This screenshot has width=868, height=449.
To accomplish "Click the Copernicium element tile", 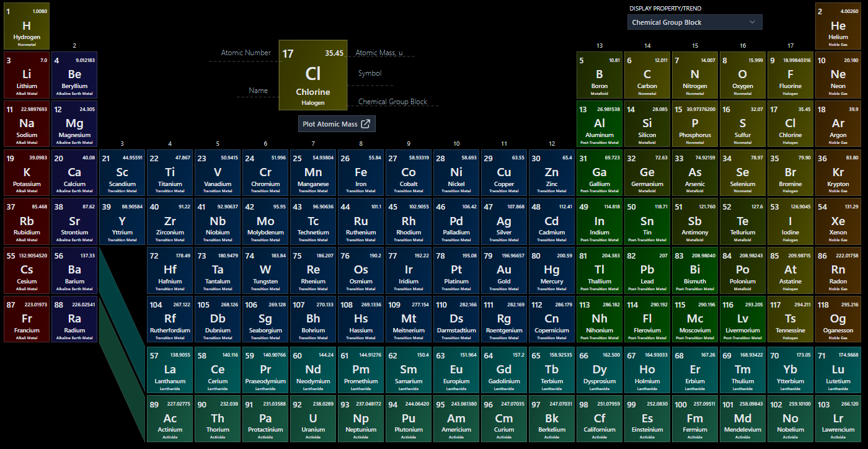I will tap(552, 319).
